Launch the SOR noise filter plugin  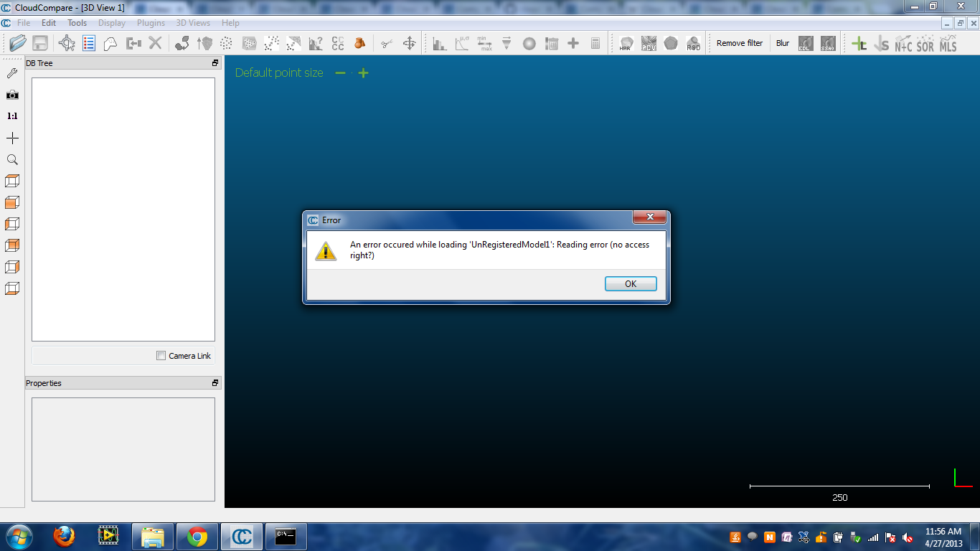[x=925, y=43]
